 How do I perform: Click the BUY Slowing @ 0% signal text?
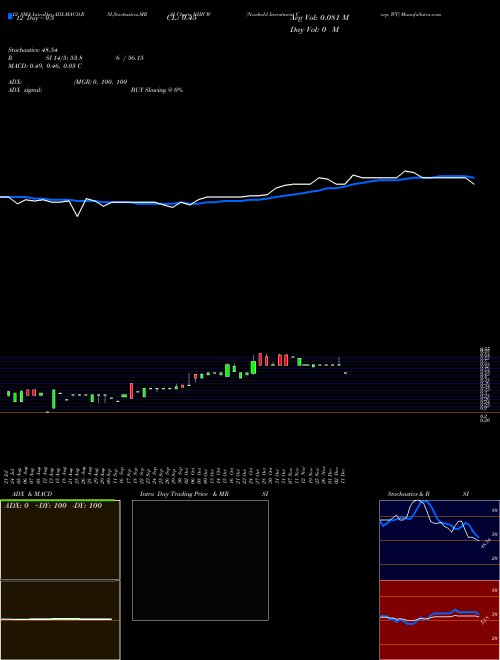157,90
